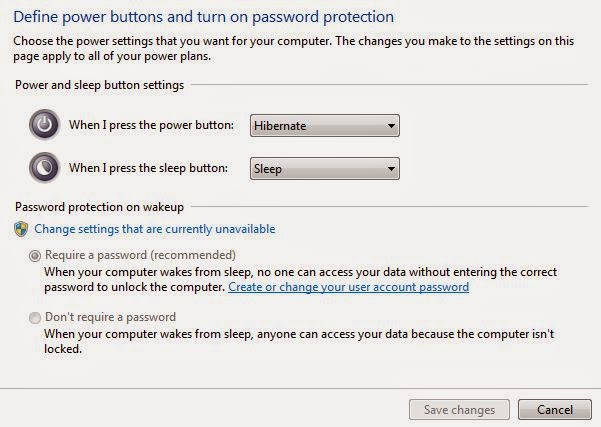Click the Power and sleep button settings header

[99, 85]
